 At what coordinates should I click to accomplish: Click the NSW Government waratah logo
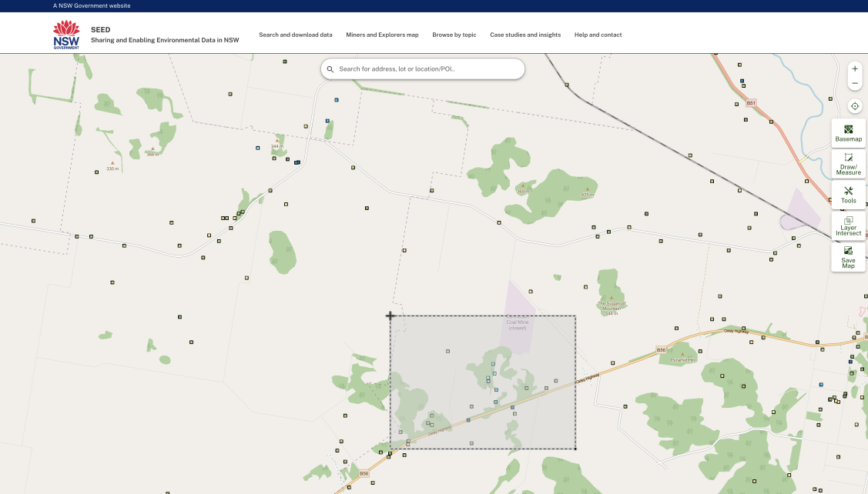click(66, 35)
